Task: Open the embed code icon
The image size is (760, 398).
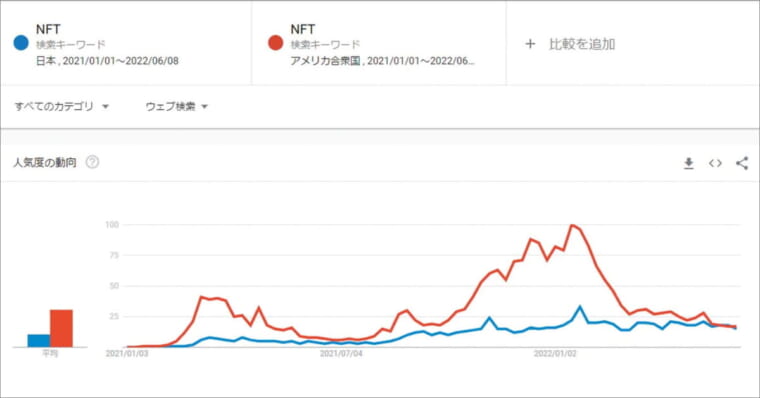Action: click(x=715, y=163)
